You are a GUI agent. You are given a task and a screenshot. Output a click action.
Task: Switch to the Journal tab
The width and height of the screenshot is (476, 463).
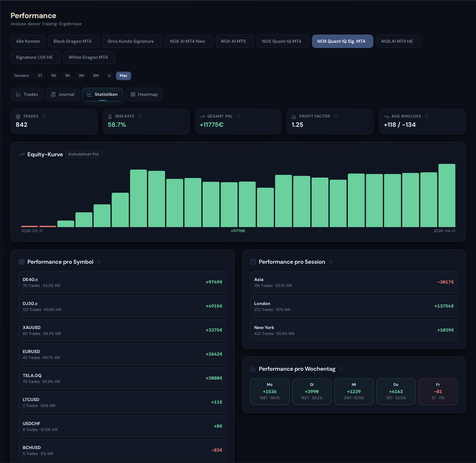(x=63, y=94)
